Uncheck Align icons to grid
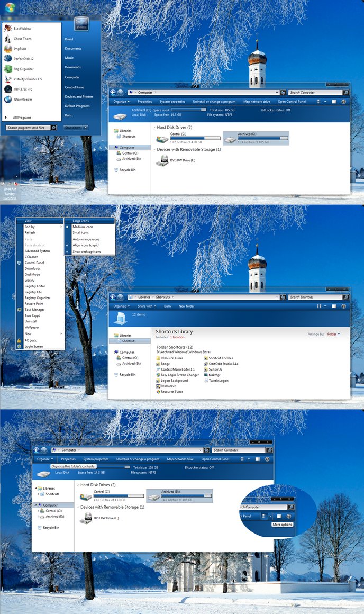Viewport: 364px width, 614px height. pos(85,245)
